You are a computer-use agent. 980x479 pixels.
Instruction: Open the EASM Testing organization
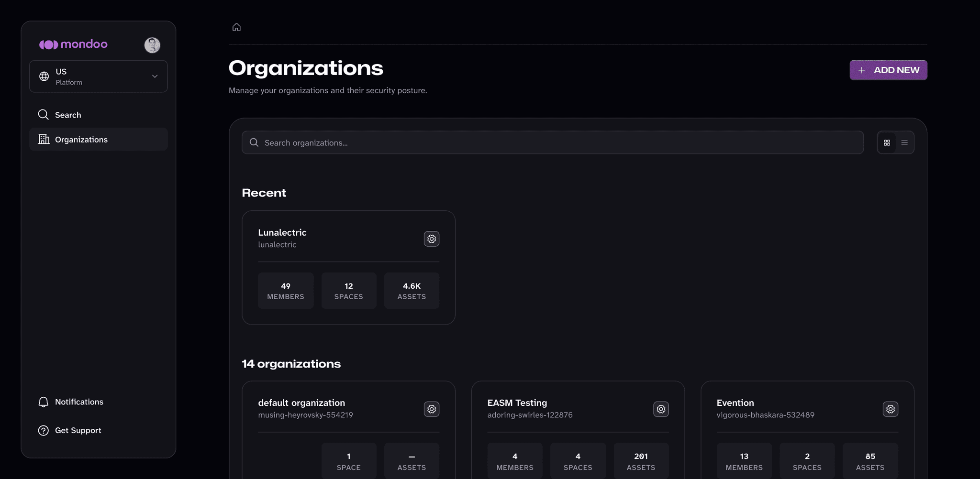(578, 430)
